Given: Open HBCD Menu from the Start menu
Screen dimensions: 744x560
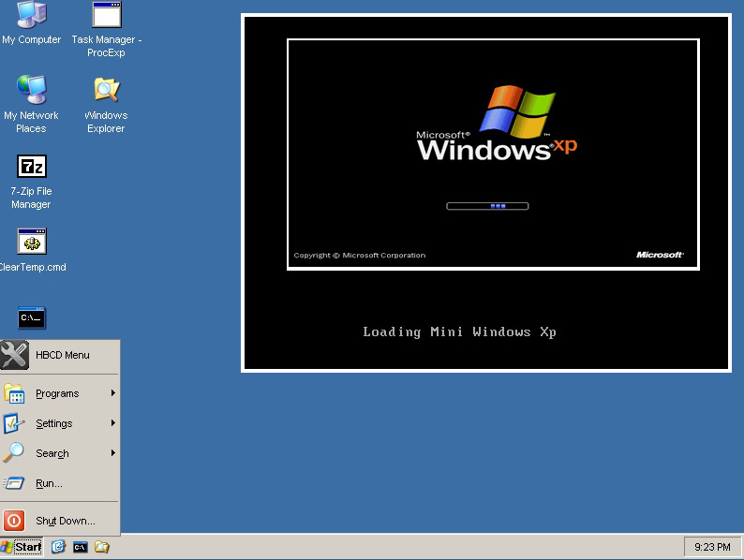Looking at the screenshot, I should pyautogui.click(x=60, y=355).
